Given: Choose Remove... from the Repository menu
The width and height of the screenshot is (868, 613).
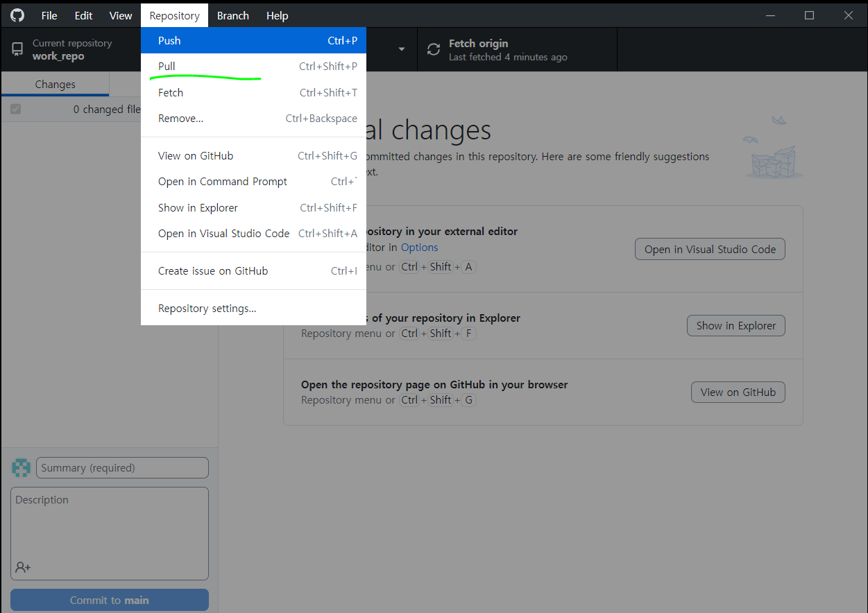Looking at the screenshot, I should point(253,119).
